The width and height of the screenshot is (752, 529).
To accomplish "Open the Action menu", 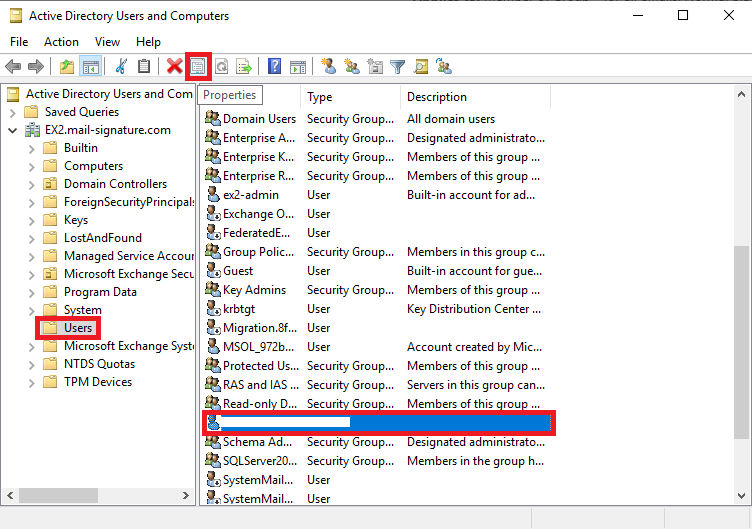I will pos(61,42).
